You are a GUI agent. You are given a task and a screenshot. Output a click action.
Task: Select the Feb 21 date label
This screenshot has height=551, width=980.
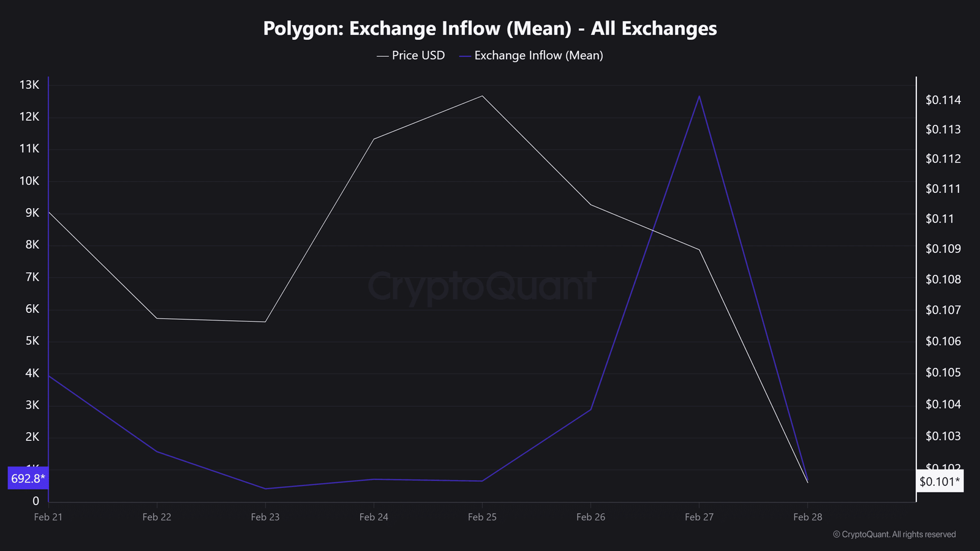click(x=48, y=517)
